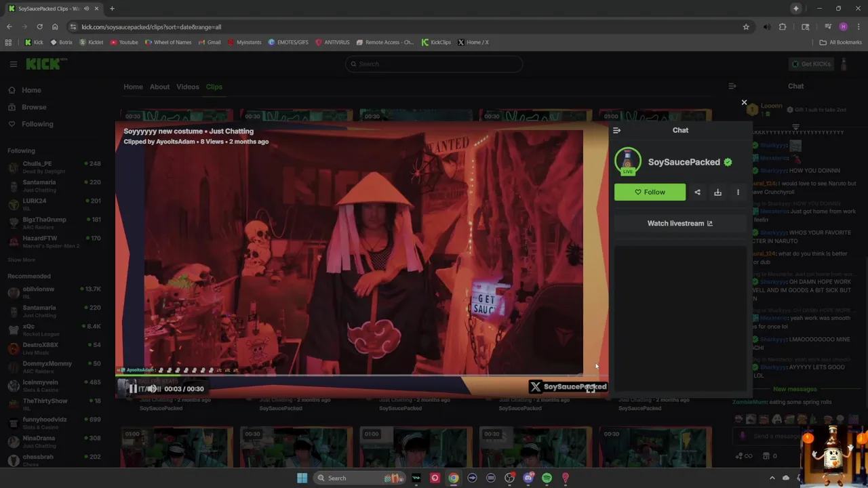Image resolution: width=868 pixels, height=488 pixels.
Task: Open Wheel of Names bookmark
Action: [167, 42]
